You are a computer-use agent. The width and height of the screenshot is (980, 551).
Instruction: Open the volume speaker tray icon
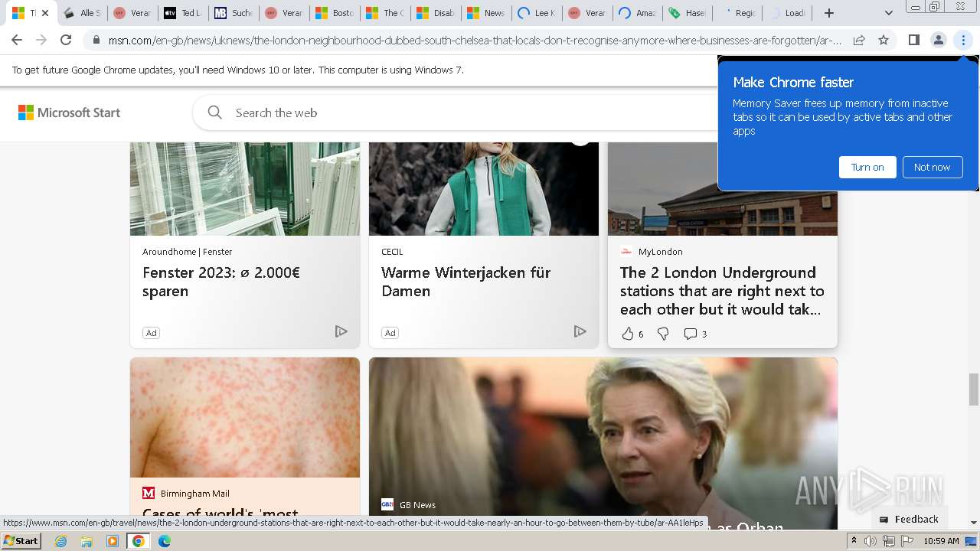click(x=871, y=541)
